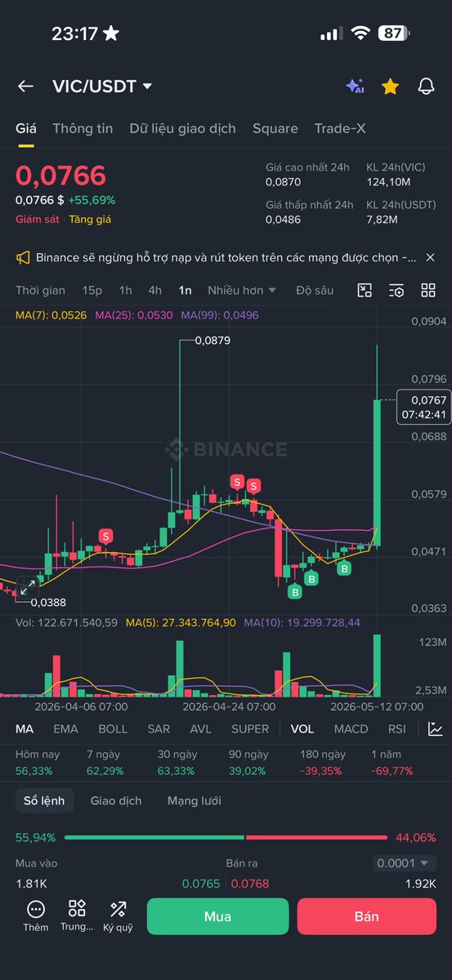Image resolution: width=452 pixels, height=980 pixels.
Task: Enable the AVL indicator
Action: coord(201,728)
